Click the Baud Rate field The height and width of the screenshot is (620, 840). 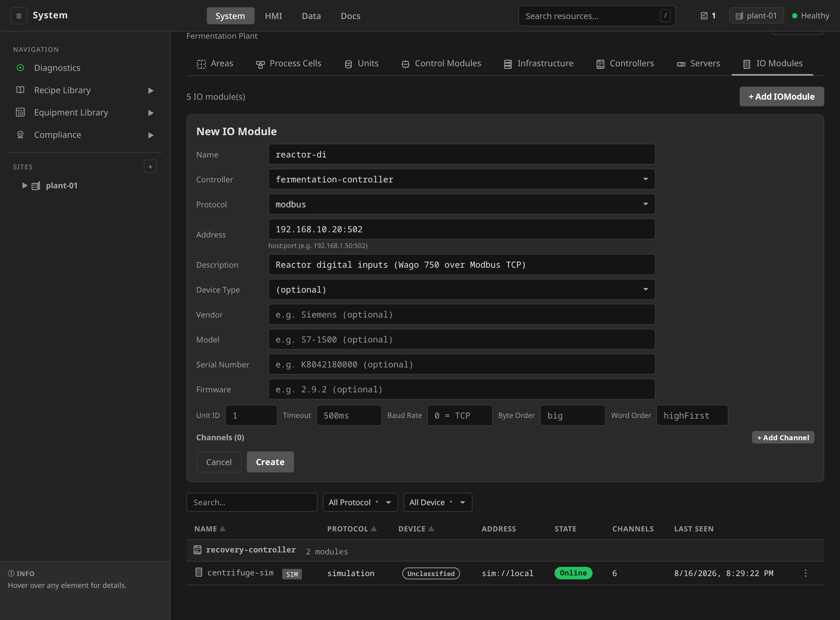[460, 415]
